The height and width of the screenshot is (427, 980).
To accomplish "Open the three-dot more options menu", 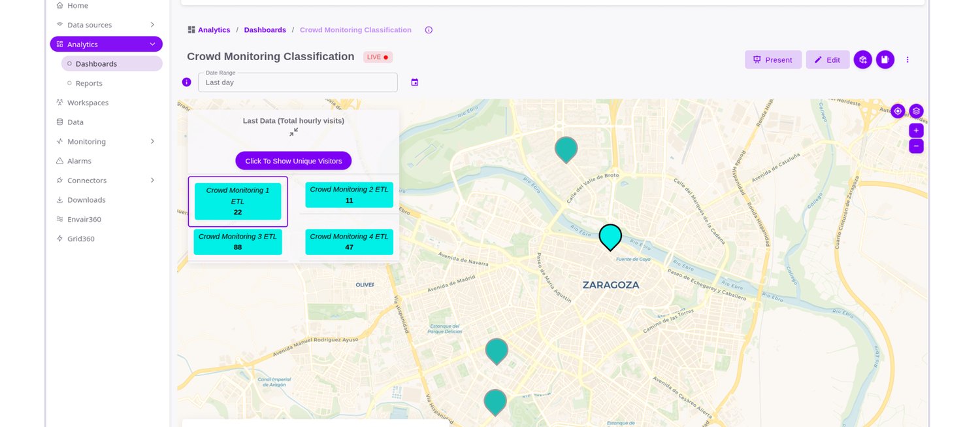I will click(907, 60).
